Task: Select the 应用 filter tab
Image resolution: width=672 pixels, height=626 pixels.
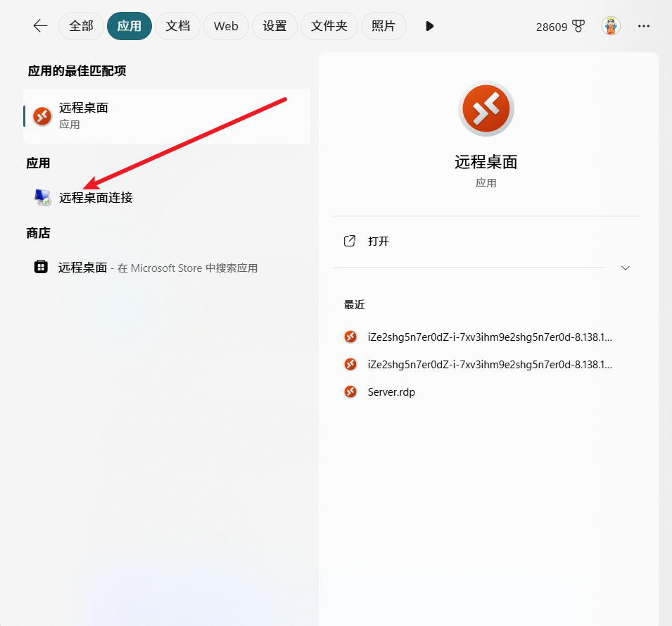Action: (129, 26)
